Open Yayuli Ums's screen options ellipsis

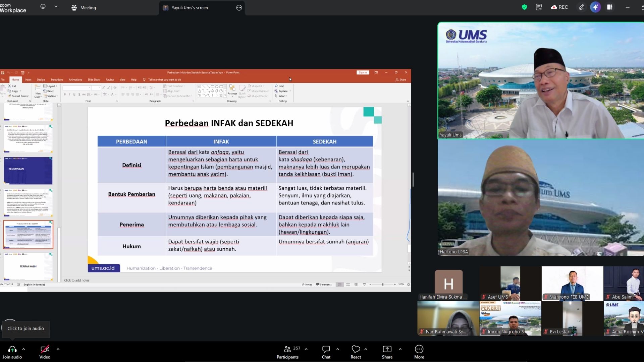point(239,8)
